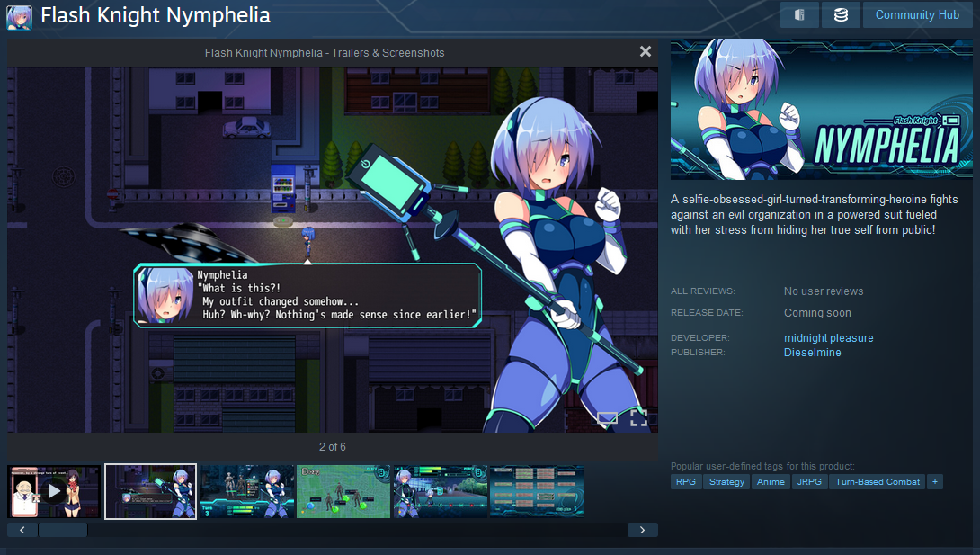
Task: Click the SteamDB database stack icon
Action: click(x=841, y=15)
